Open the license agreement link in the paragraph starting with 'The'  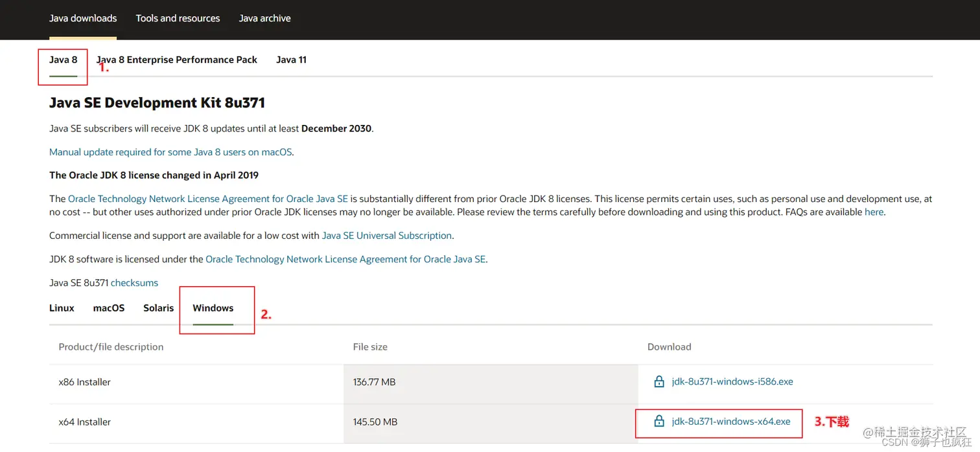tap(208, 199)
